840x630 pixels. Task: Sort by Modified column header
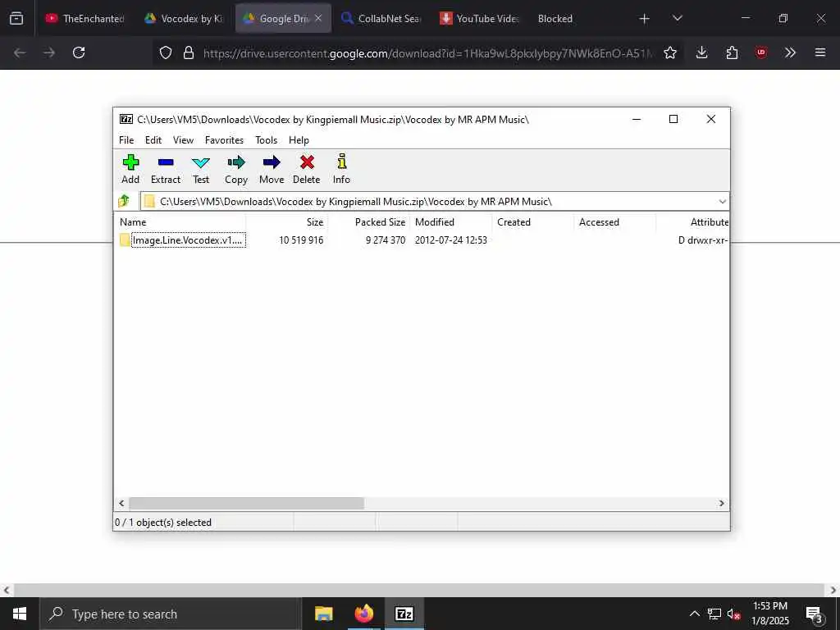coord(450,221)
